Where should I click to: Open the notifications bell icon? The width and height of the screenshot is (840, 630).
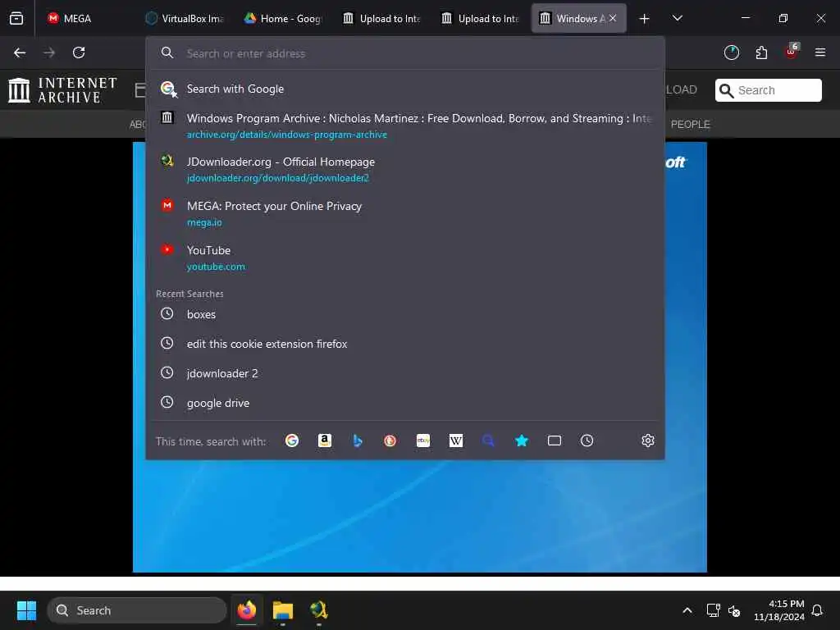click(x=817, y=610)
